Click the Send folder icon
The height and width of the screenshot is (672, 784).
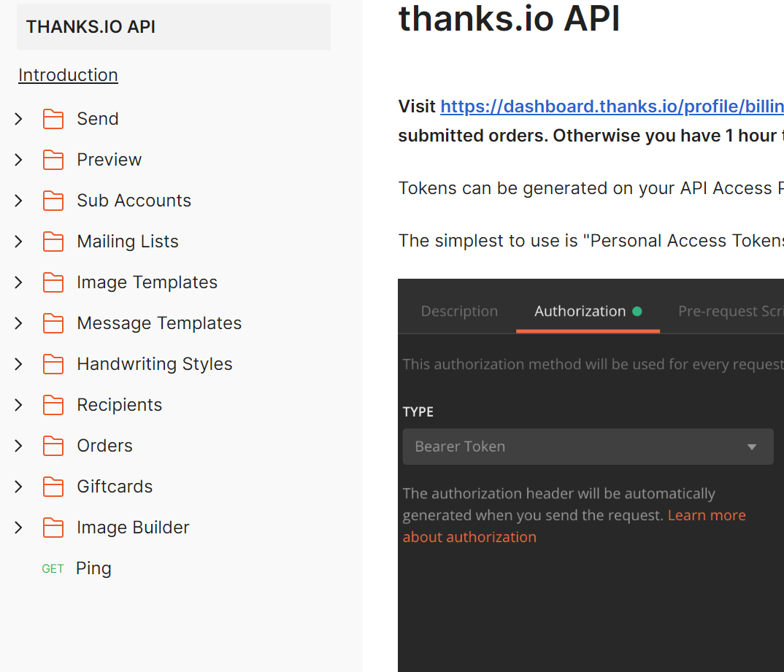(53, 119)
